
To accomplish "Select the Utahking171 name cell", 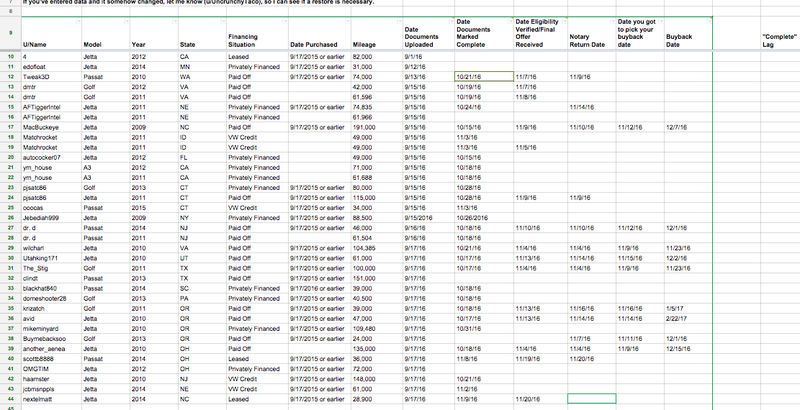I will [51, 258].
